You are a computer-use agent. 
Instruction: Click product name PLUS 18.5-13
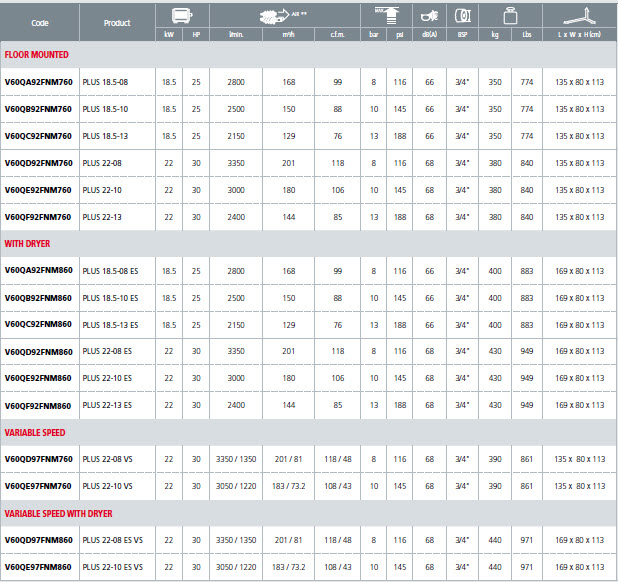105,136
